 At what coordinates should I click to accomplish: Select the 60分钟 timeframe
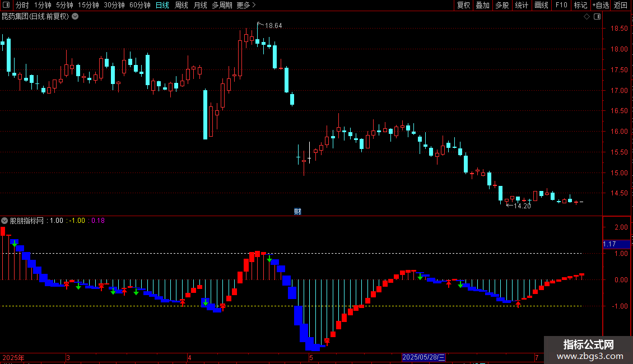coord(140,5)
